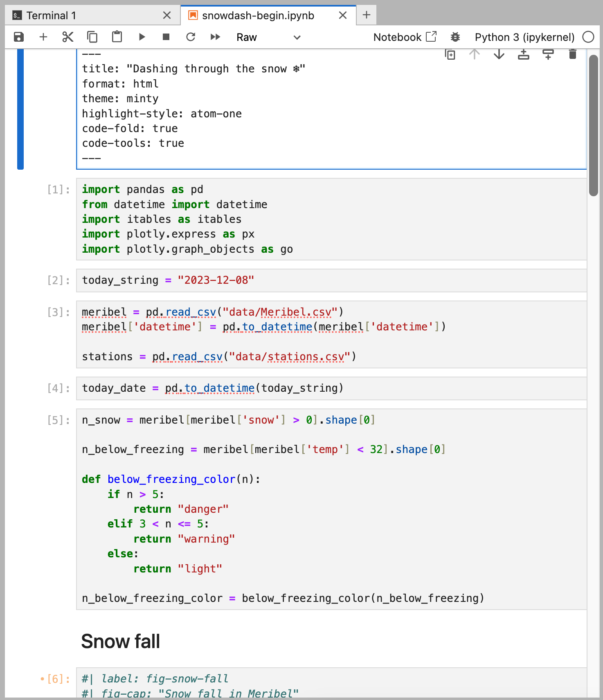
Task: Move the active cell down
Action: [x=499, y=54]
